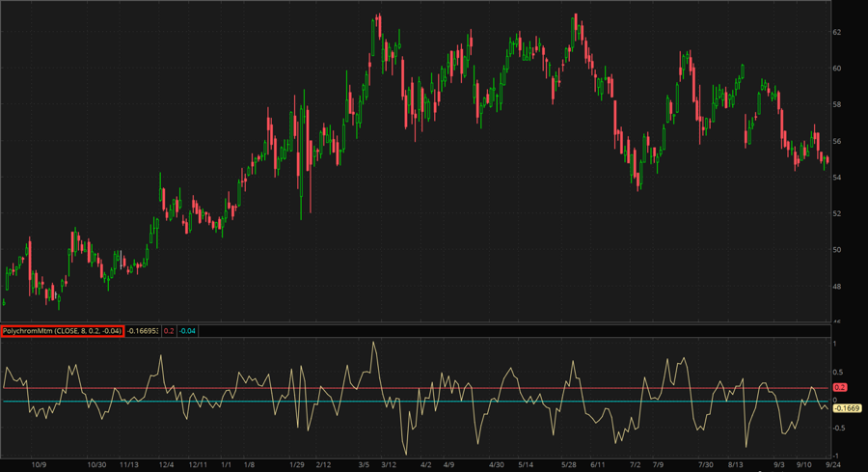
Task: Click the 50 label on price axis
Action: coord(837,250)
